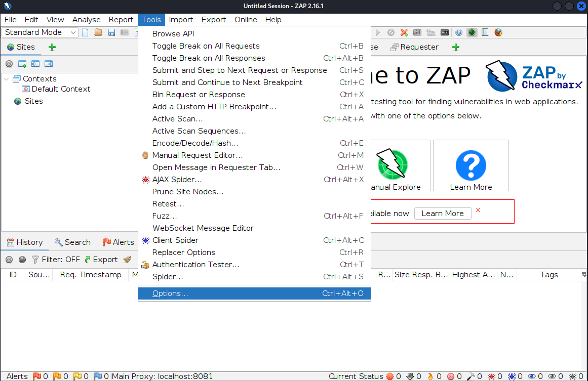Screen dimensions: 588x381
Task: Select Default Context tree item
Action: tap(56, 89)
